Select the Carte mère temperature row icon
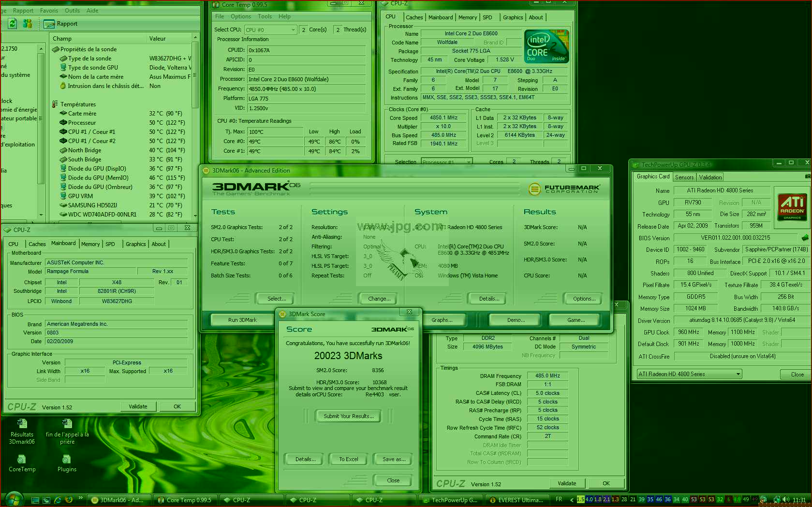812x507 pixels. pyautogui.click(x=63, y=114)
